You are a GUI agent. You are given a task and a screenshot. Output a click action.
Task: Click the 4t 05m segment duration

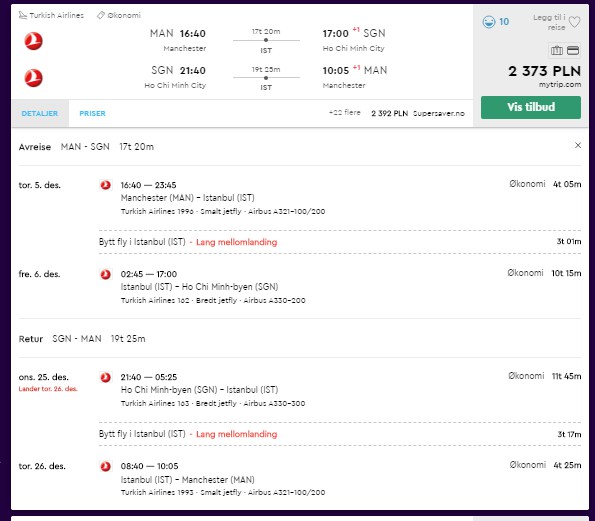pos(567,184)
